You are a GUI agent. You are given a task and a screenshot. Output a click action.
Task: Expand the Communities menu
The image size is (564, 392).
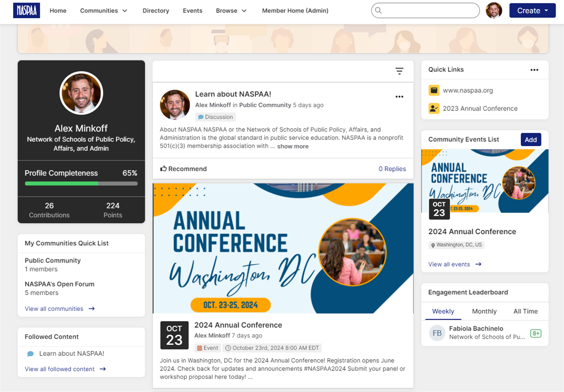(104, 10)
